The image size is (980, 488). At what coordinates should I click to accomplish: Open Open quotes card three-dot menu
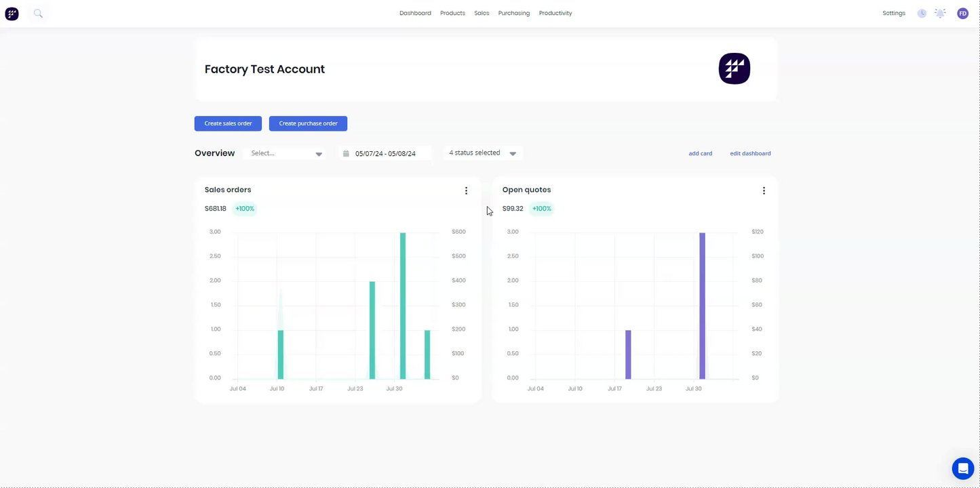764,190
